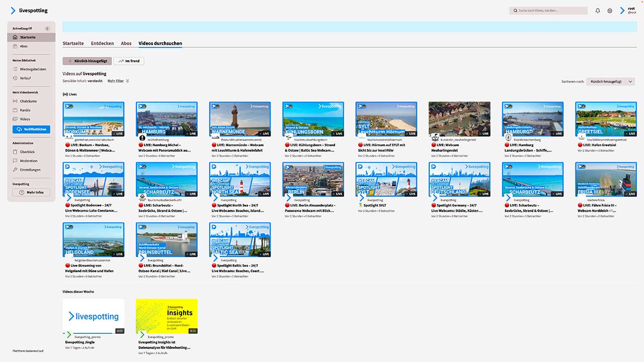Image resolution: width=644 pixels, height=362 pixels.
Task: Open Kanäle in the sidebar
Action: (x=25, y=110)
